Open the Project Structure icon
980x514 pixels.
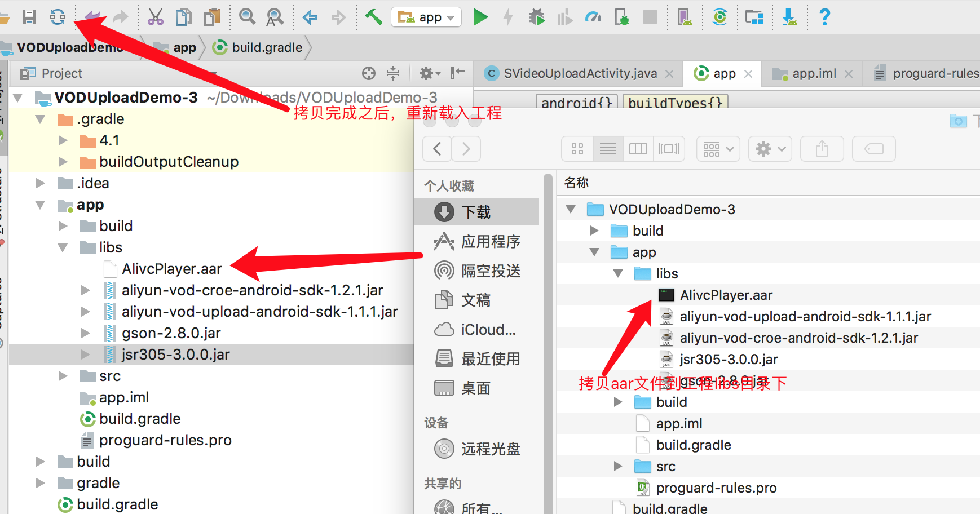[x=754, y=17]
